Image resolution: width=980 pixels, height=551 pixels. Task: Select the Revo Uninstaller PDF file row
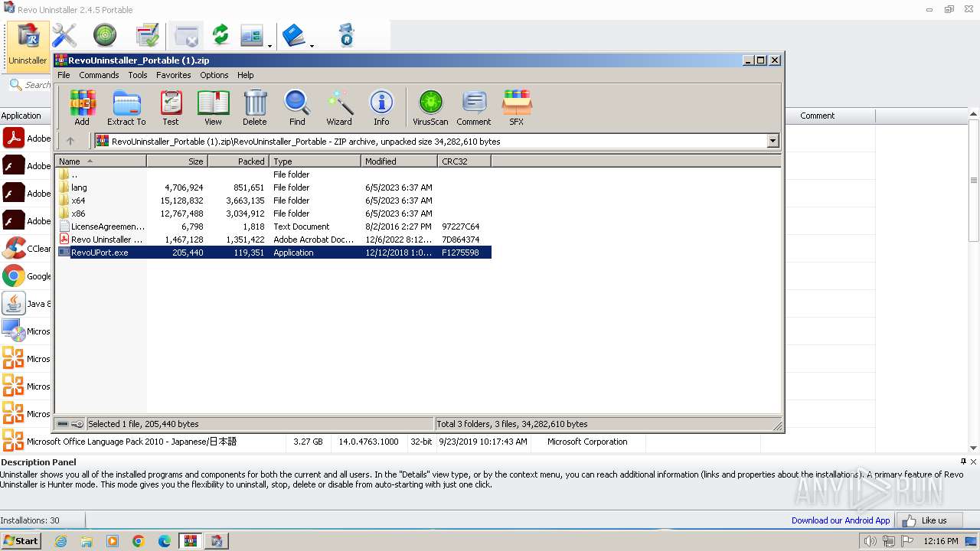[x=273, y=240]
